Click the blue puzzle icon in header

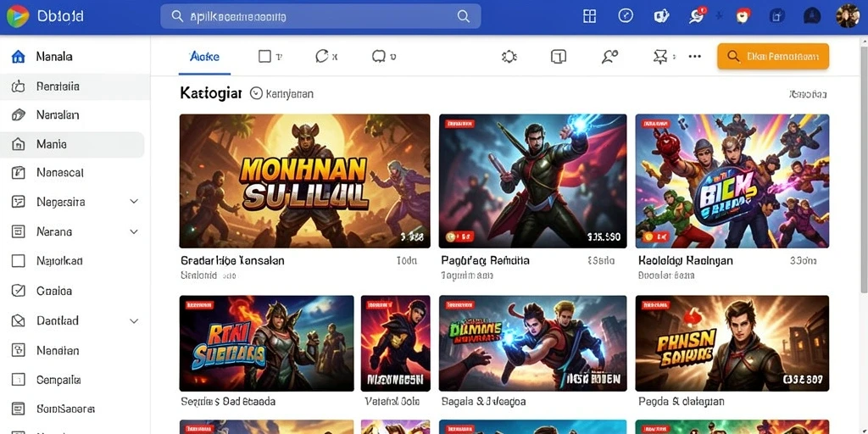pos(778,16)
